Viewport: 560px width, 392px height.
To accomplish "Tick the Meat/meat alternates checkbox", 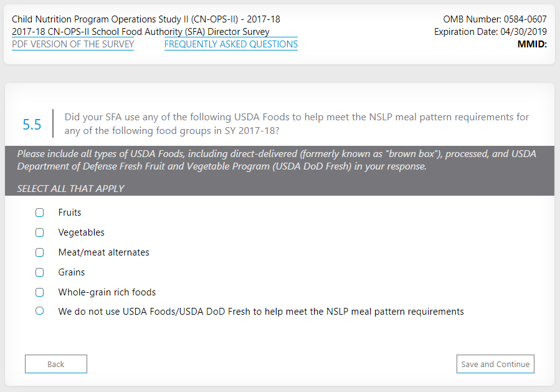I will tap(40, 252).
